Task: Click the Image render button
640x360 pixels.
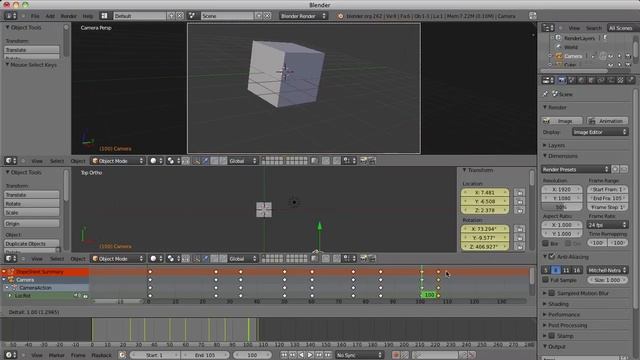Action: (562, 121)
